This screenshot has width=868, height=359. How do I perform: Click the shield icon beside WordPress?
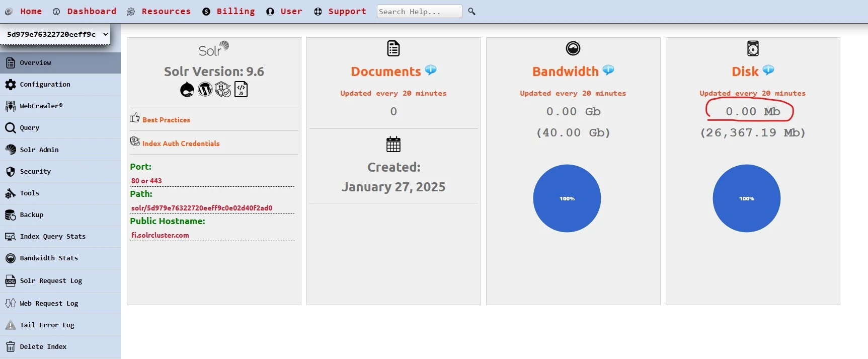tap(223, 90)
